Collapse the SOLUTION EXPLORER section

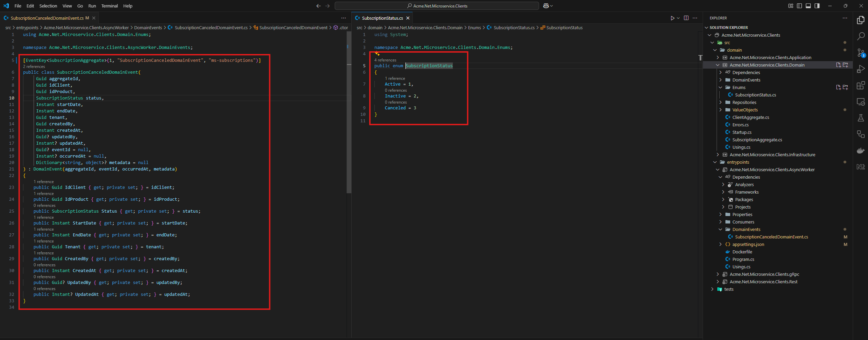(707, 28)
